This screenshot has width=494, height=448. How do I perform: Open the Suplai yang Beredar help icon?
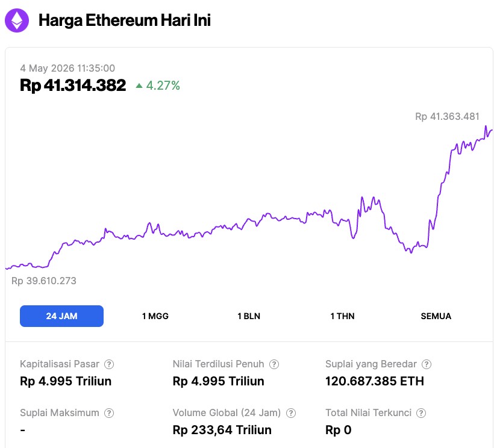coord(427,364)
